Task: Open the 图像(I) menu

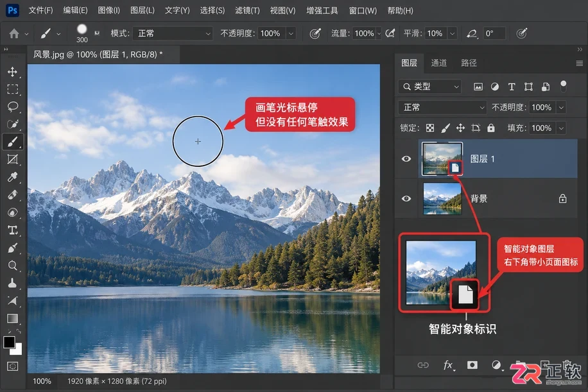Action: click(x=108, y=10)
